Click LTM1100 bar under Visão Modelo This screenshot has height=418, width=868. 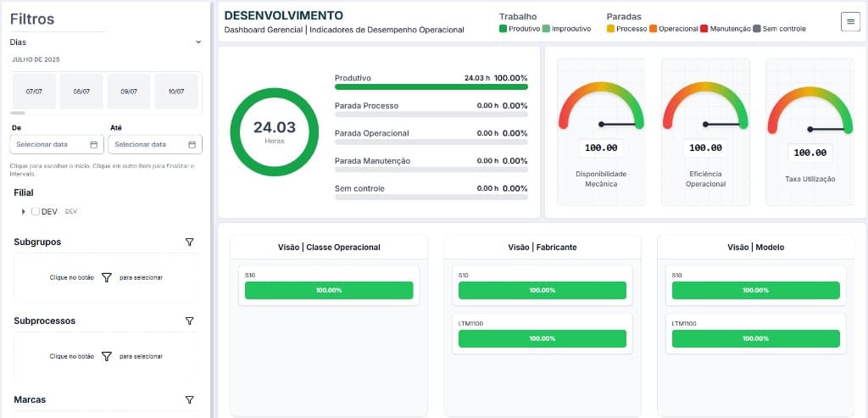pyautogui.click(x=755, y=338)
